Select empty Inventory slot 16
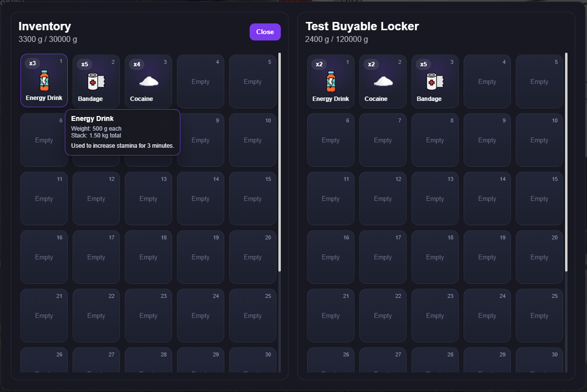The image size is (587, 392). point(44,257)
